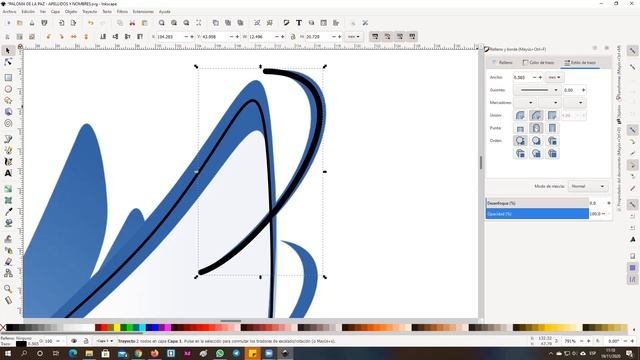Switch to the Estilo de trazo tab
Image resolution: width=640 pixels, height=360 pixels.
pos(580,62)
